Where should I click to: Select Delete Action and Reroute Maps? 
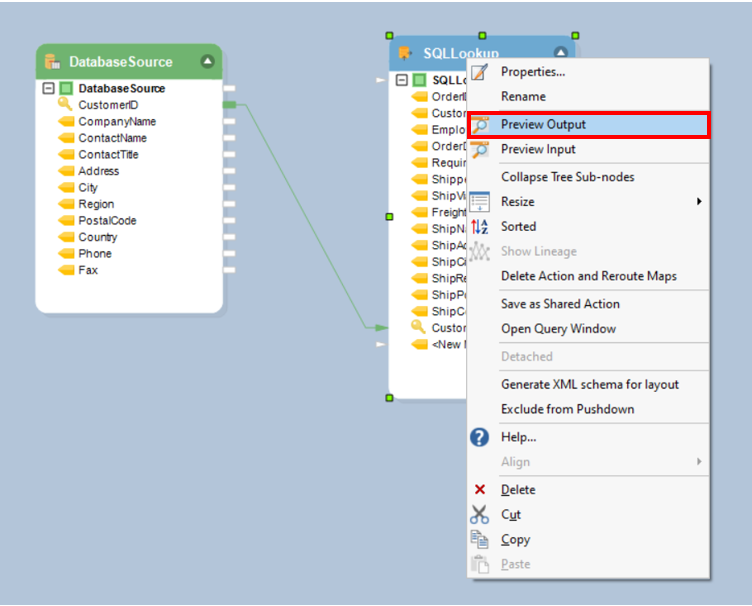[588, 276]
